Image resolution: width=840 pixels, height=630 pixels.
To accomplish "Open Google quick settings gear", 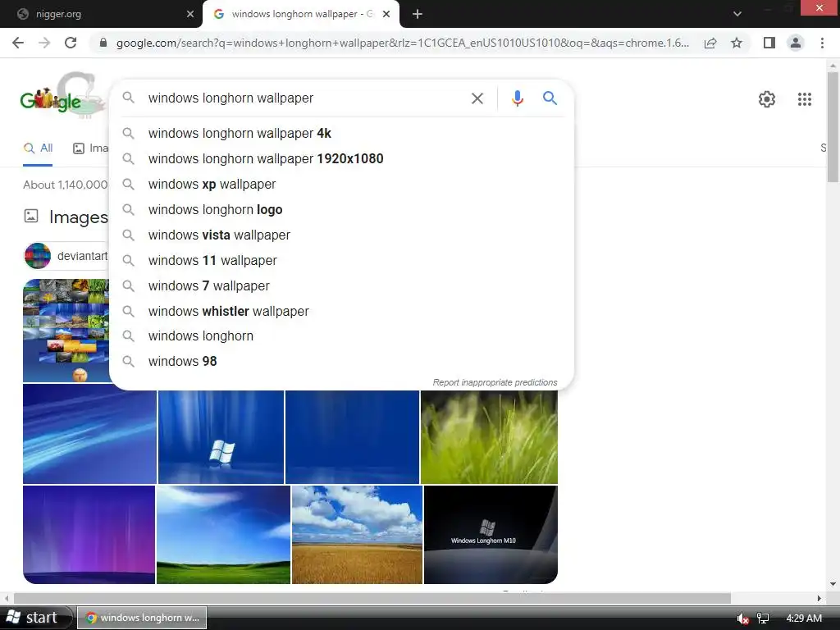I will pyautogui.click(x=767, y=99).
